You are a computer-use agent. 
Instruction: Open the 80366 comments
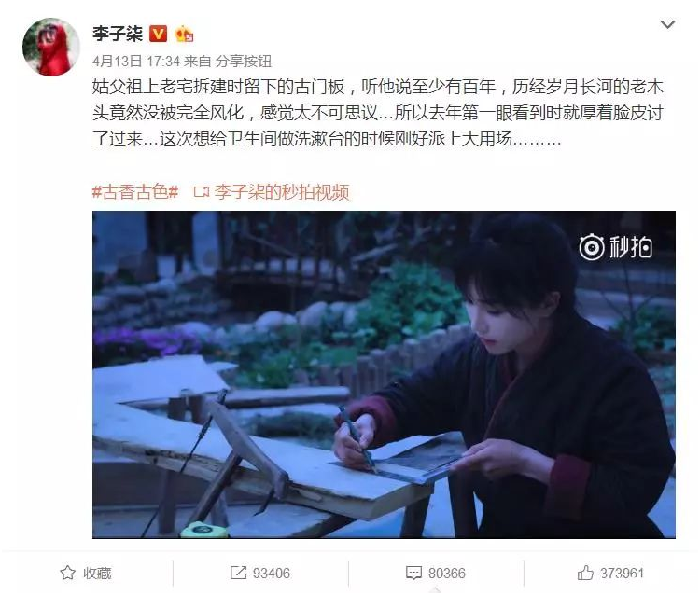point(446,574)
